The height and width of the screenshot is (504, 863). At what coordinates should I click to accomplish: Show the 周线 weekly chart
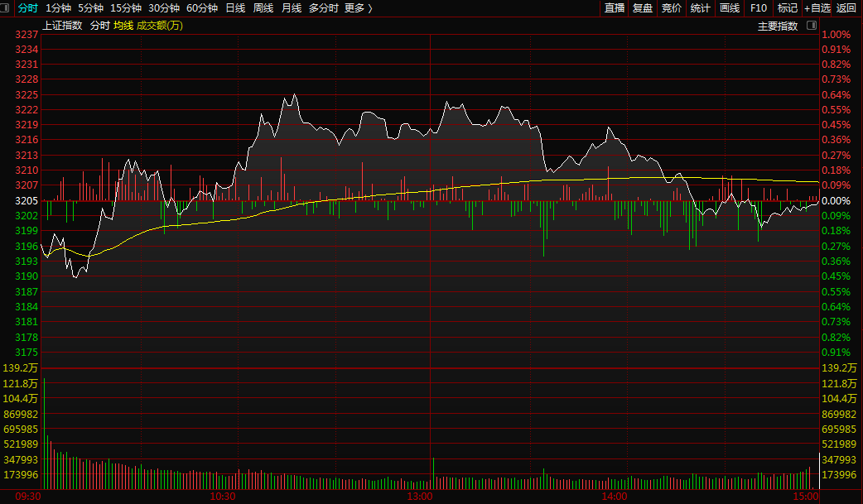[263, 8]
